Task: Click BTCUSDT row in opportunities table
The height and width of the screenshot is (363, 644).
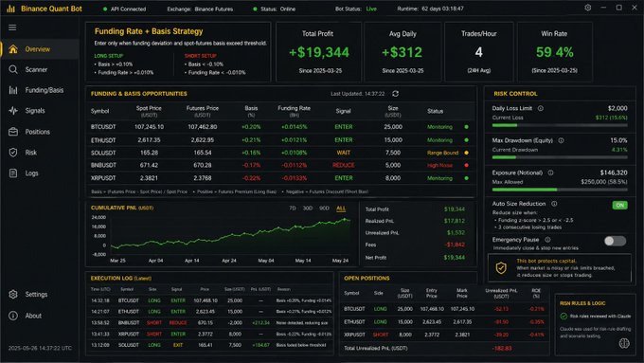Action: pyautogui.click(x=281, y=127)
